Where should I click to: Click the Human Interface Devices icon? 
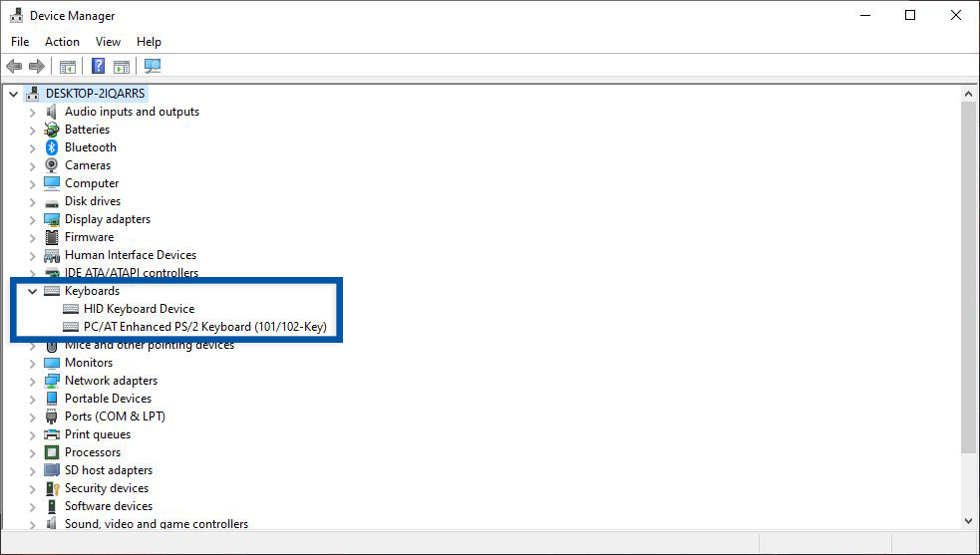point(51,255)
